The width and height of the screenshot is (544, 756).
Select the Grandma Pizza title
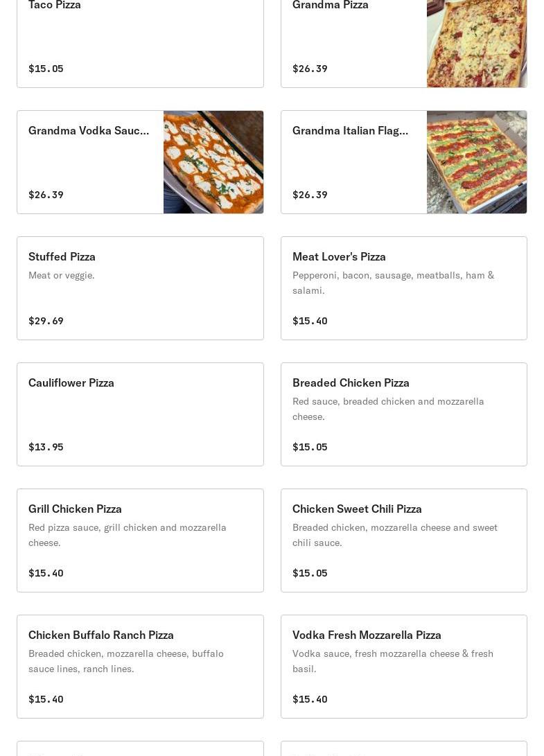(331, 5)
